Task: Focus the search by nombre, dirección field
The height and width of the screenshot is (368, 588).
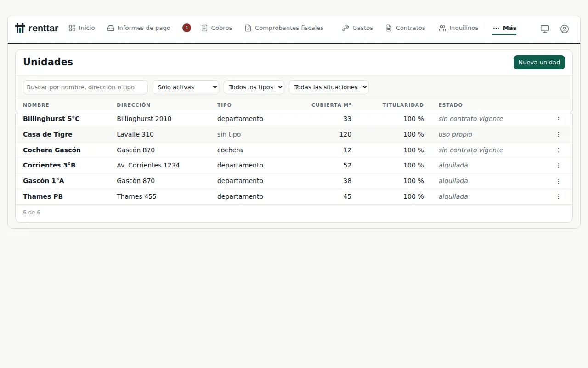Action: click(85, 87)
